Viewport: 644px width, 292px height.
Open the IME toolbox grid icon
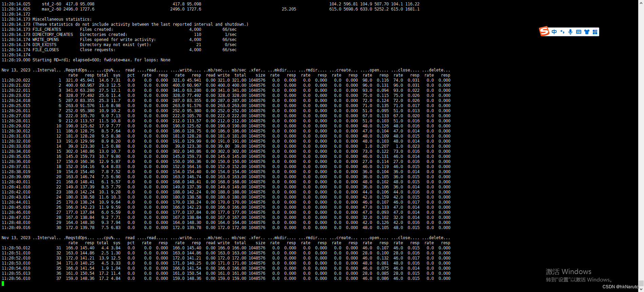pyautogui.click(x=595, y=32)
